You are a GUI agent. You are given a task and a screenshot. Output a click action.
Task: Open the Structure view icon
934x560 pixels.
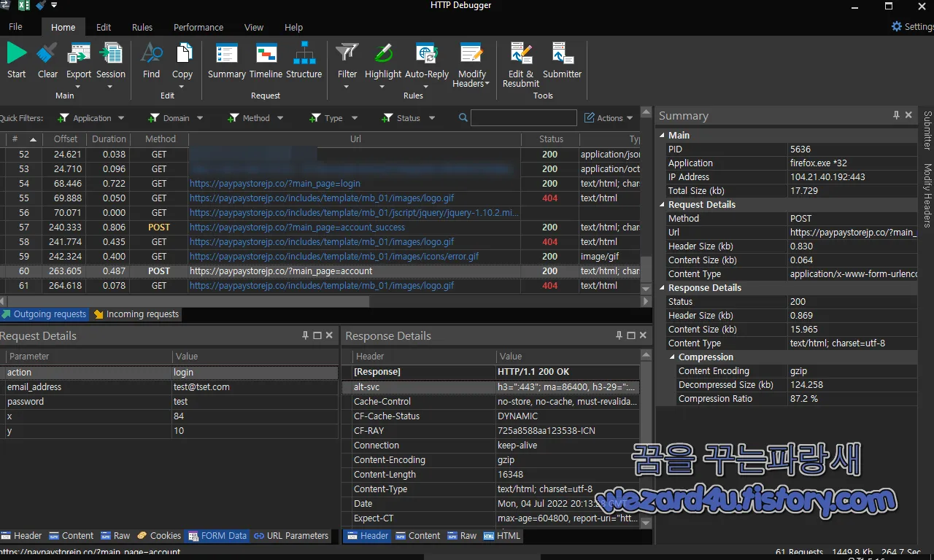pos(304,53)
